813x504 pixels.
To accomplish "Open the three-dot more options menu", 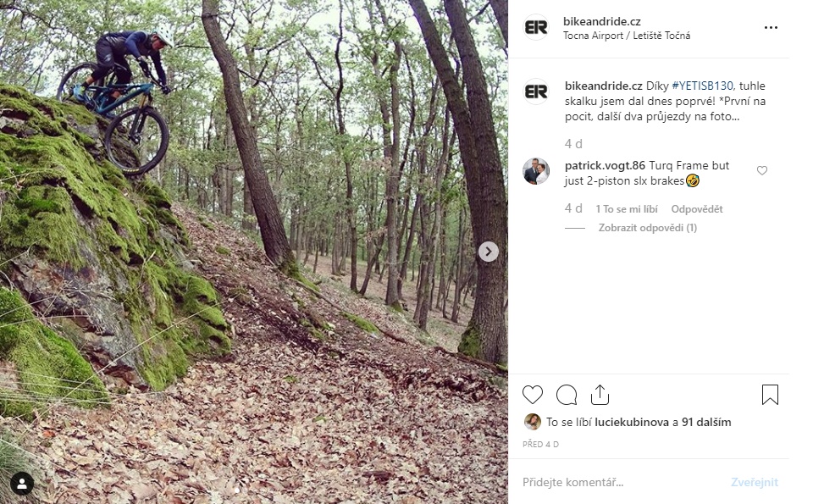I will [770, 28].
